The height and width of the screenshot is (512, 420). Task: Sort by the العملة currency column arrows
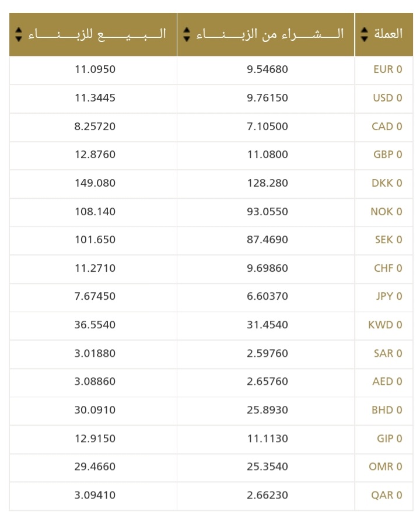point(364,34)
